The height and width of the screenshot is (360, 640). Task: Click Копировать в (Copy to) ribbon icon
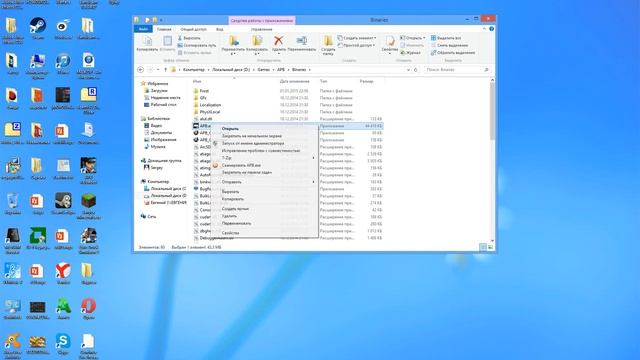(x=257, y=45)
